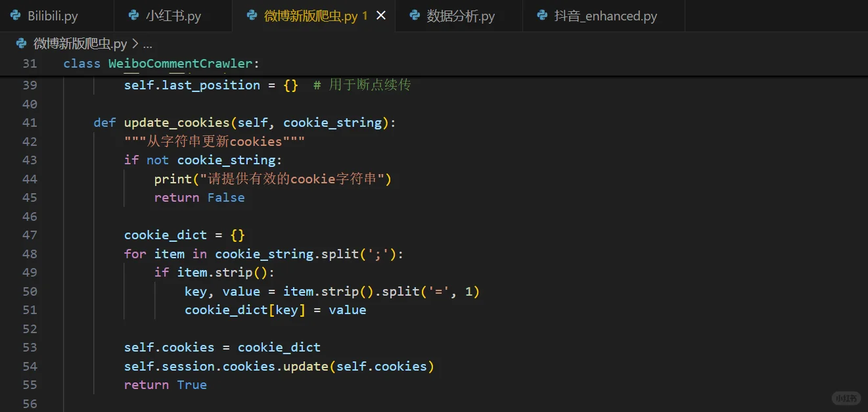The height and width of the screenshot is (412, 868).
Task: Click Python icon on 小红书.py tab
Action: coord(134,16)
